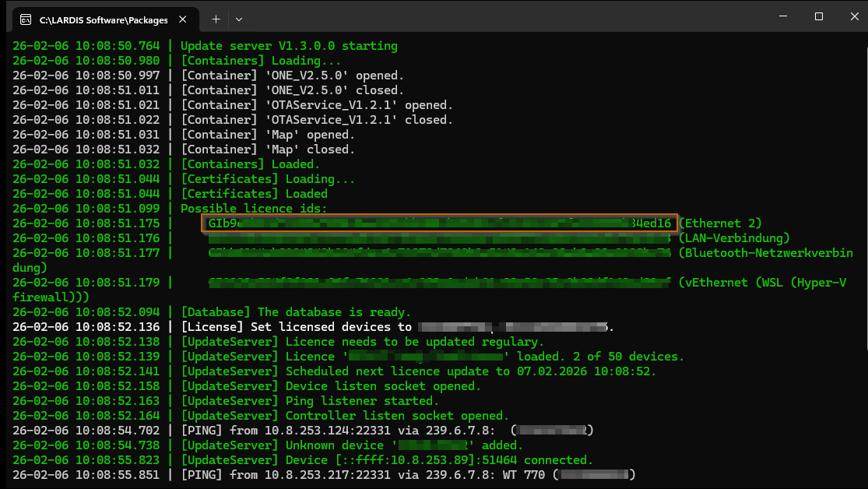Screen dimensions: 868x489
Task: Click the highlighted Ethernet 2 licence id
Action: (x=439, y=223)
